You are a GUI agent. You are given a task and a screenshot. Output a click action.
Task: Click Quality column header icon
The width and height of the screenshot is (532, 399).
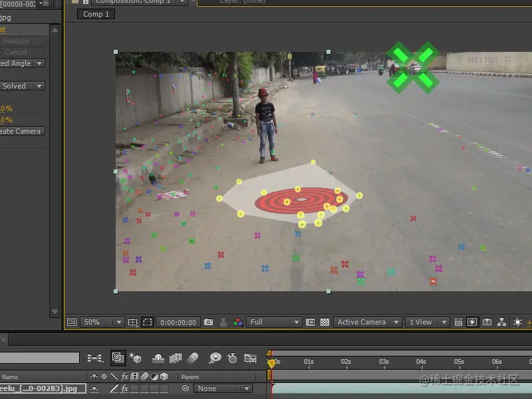pyautogui.click(x=114, y=376)
